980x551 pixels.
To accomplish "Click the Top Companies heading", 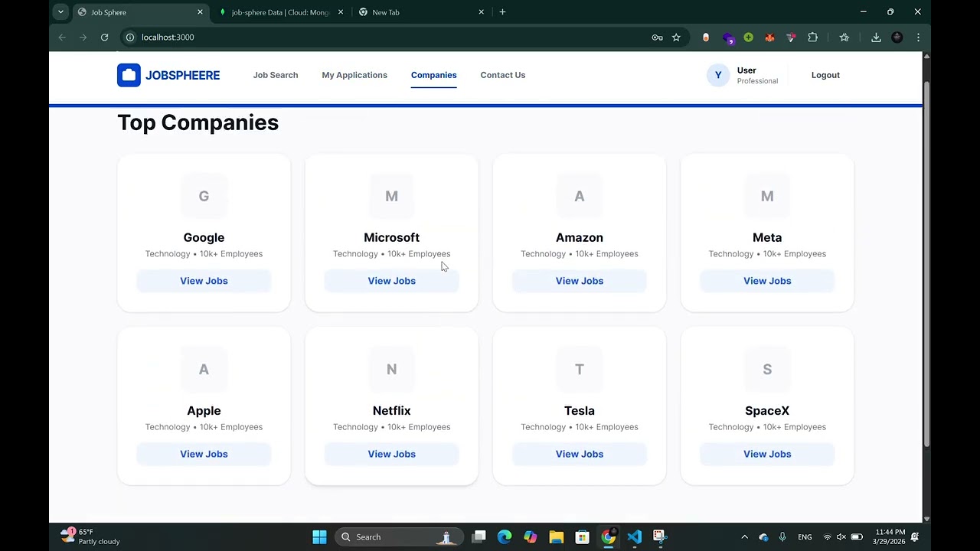I will coord(198,122).
